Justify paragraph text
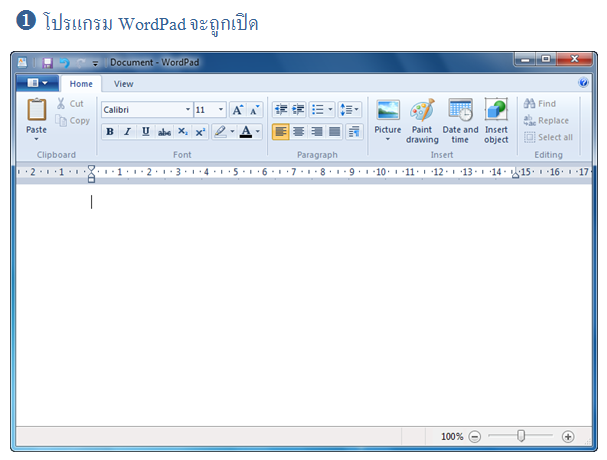This screenshot has width=607, height=460. pyautogui.click(x=334, y=132)
